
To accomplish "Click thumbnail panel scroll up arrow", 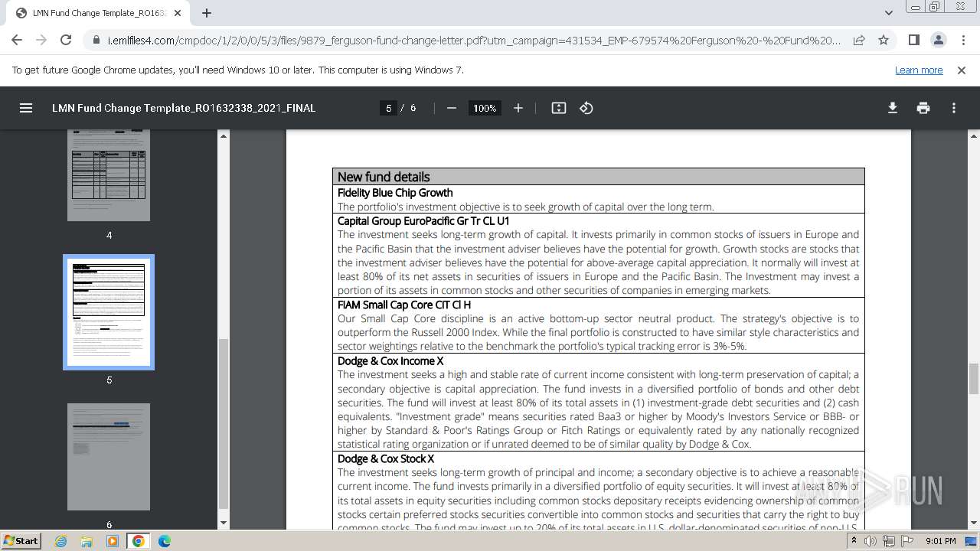I will coord(224,136).
